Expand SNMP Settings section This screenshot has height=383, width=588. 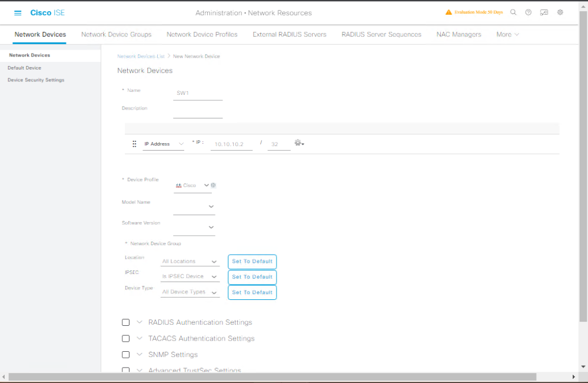tap(139, 355)
